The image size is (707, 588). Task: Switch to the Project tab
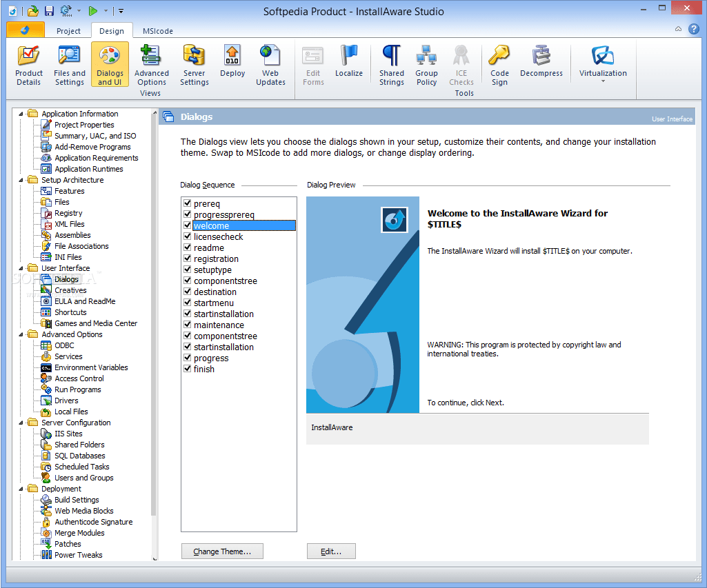tap(68, 31)
